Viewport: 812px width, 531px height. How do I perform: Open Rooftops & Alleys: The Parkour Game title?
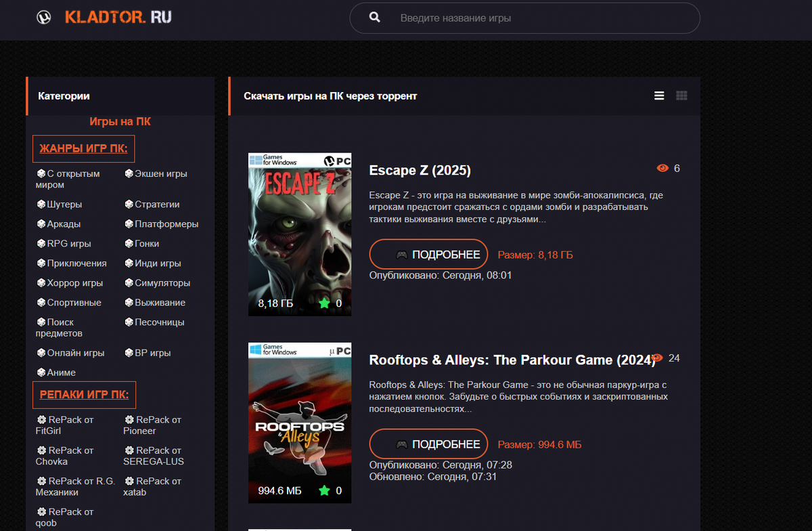tap(512, 360)
